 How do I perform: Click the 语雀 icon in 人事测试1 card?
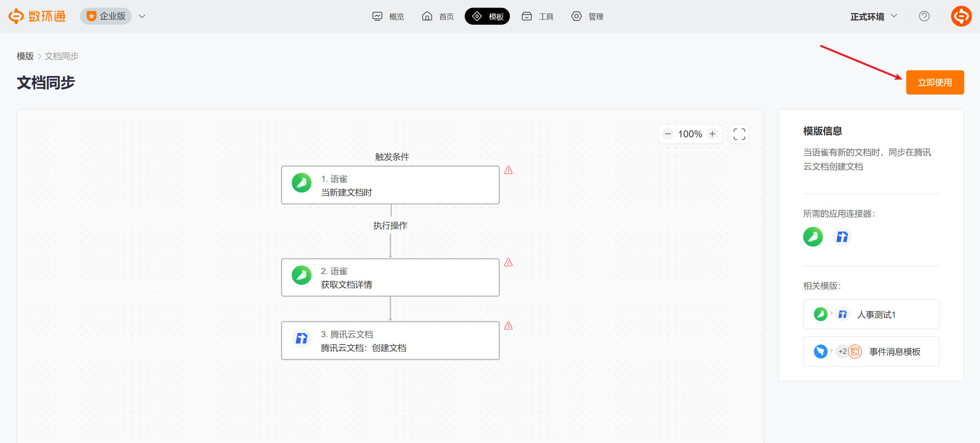820,314
